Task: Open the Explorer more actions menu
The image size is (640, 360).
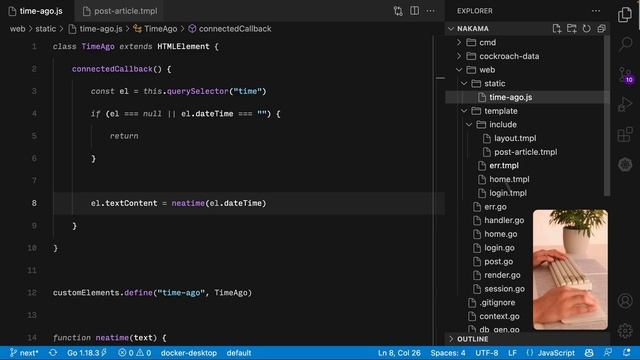Action: 596,11
